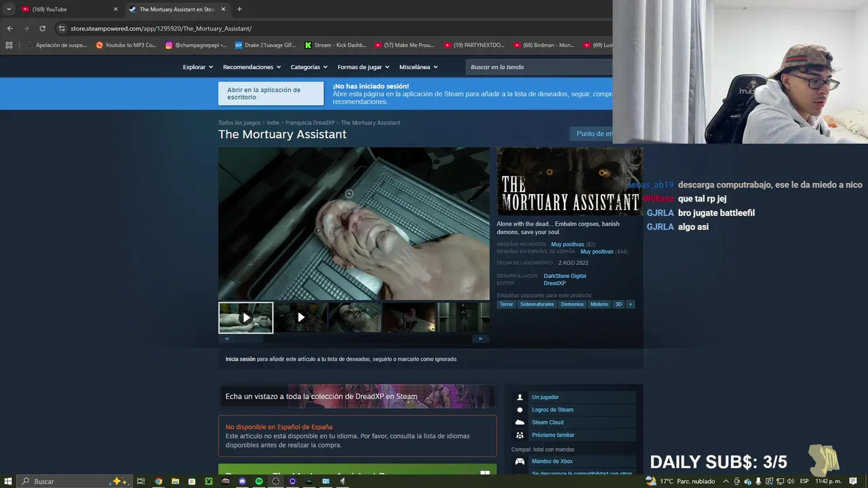Select the Misterio tag
868x488 pixels.
599,304
